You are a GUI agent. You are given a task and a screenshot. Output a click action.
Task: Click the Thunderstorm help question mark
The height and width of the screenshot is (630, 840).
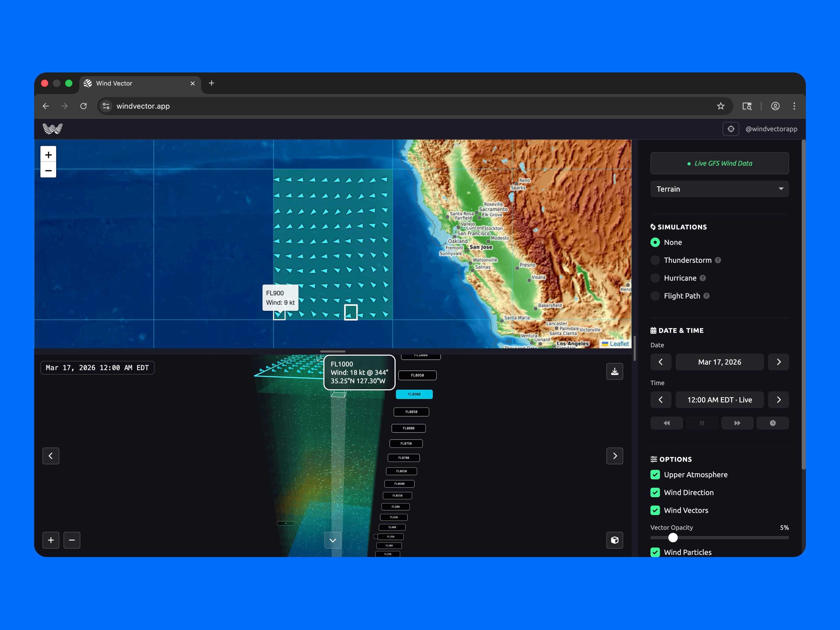click(718, 260)
